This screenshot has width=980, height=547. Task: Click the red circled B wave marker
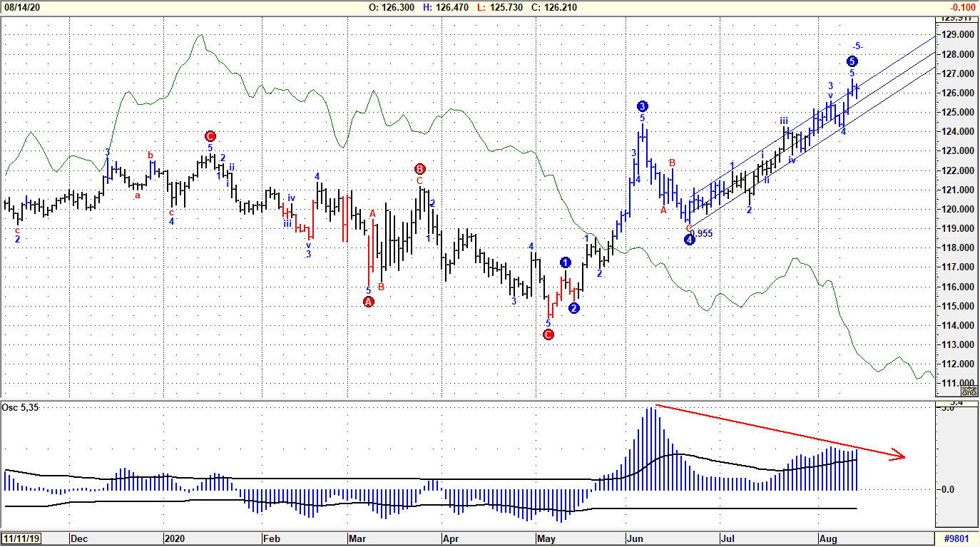419,169
